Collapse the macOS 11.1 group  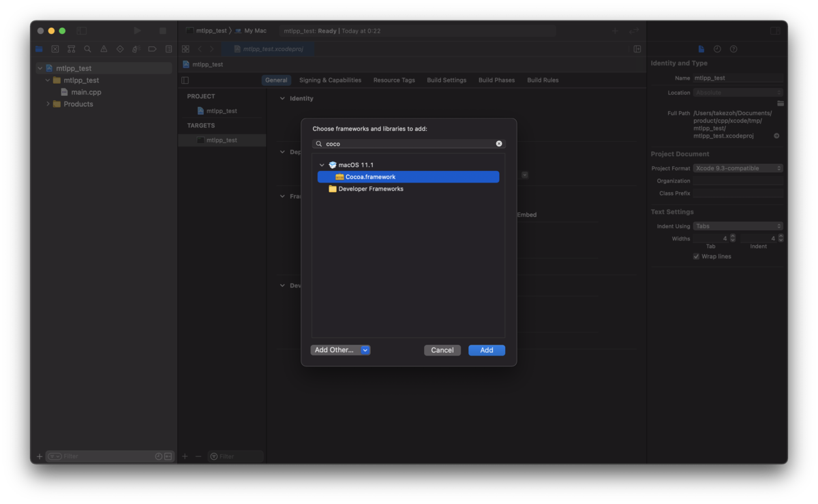(322, 165)
